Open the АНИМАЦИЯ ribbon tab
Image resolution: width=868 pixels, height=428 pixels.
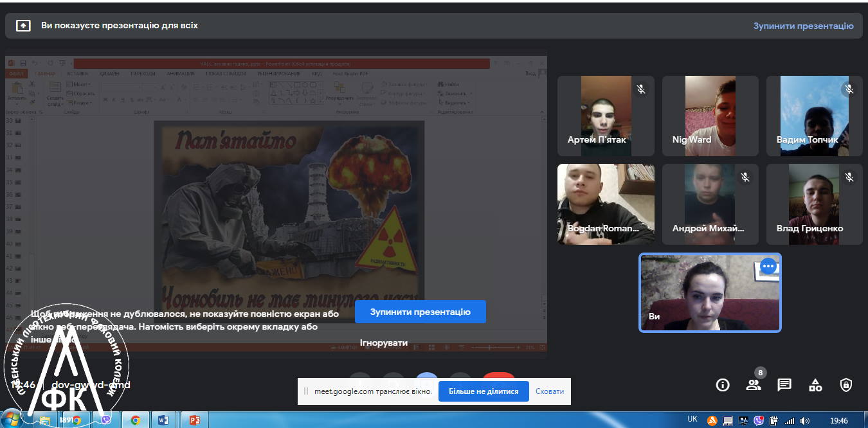pyautogui.click(x=181, y=73)
